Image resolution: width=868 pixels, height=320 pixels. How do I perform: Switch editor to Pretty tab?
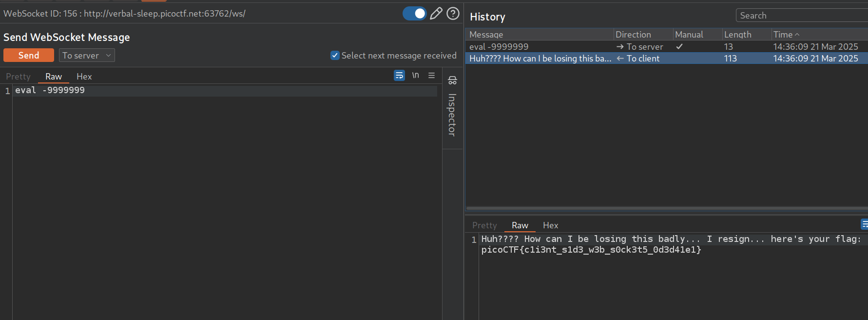(18, 77)
